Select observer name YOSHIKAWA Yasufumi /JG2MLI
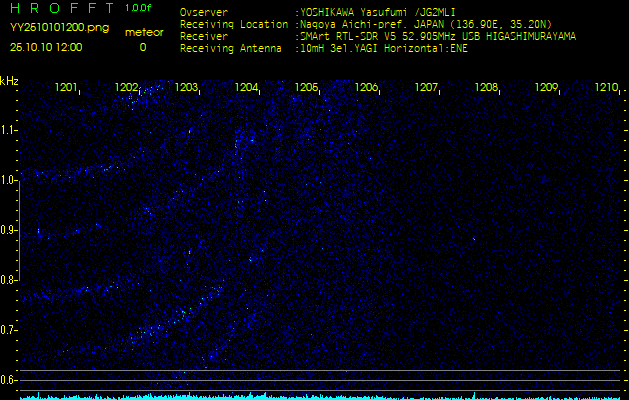Screen dimensions: 629x400 377,12
